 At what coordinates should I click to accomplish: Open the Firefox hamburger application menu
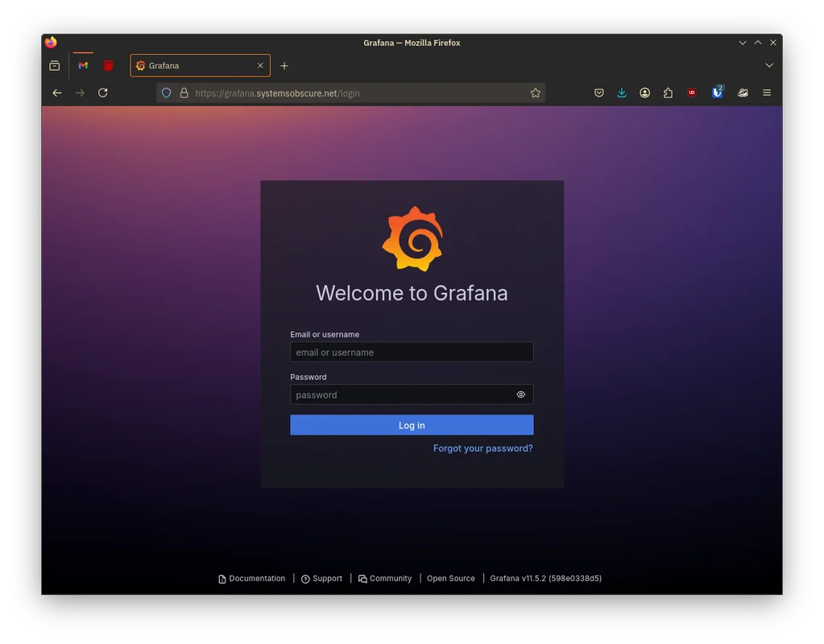pyautogui.click(x=767, y=93)
